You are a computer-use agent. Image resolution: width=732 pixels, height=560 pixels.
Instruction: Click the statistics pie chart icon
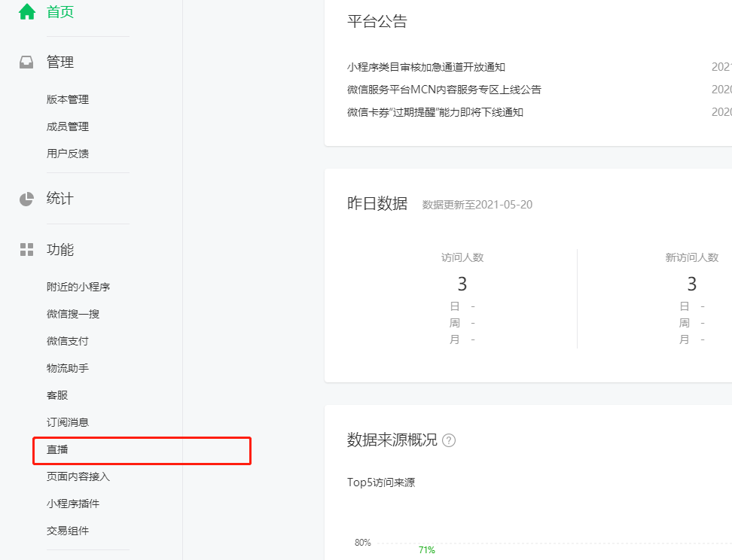[x=27, y=199]
